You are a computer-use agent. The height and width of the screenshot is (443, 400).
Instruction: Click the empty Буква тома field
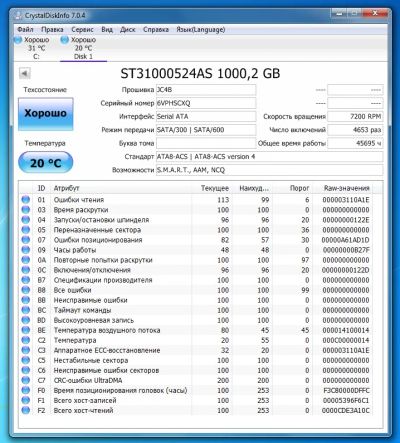(x=206, y=143)
